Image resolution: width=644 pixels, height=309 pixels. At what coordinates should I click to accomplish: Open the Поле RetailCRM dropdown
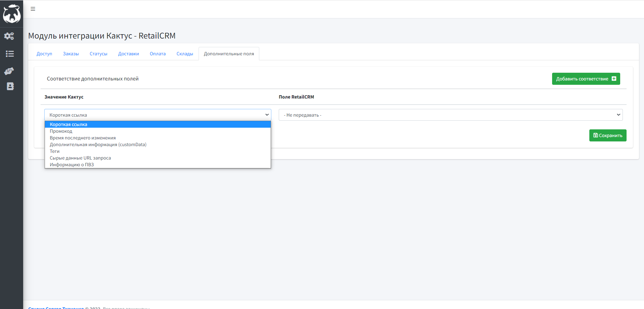(x=450, y=115)
